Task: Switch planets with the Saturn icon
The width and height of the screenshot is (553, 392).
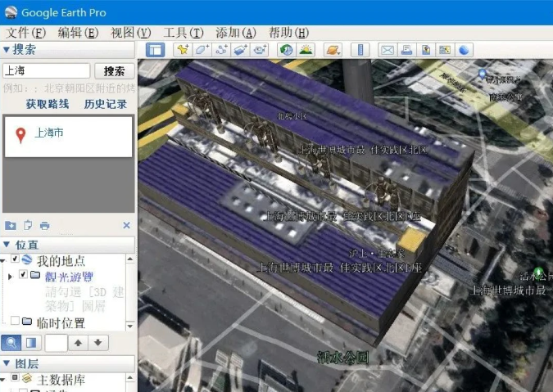Action: pos(333,50)
